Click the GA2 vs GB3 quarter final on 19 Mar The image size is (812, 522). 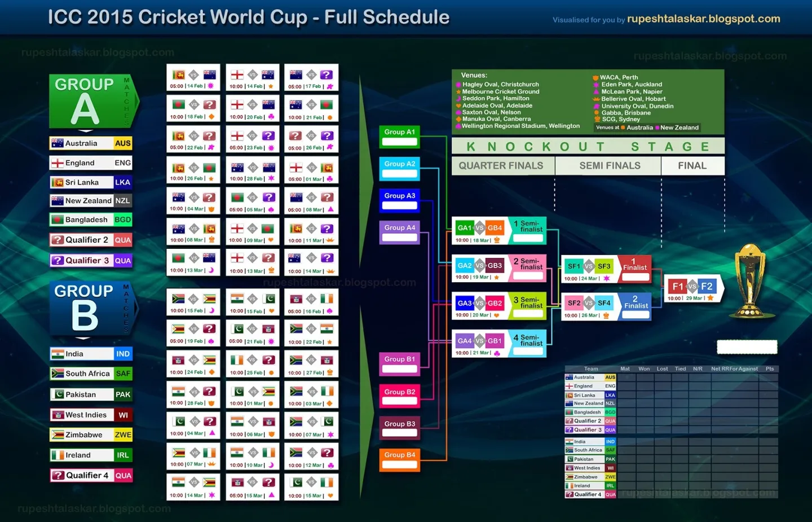[x=499, y=268]
